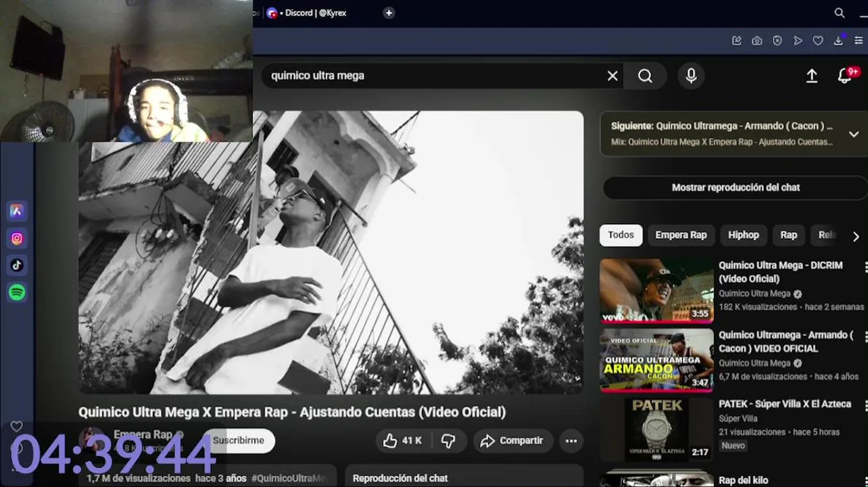The width and height of the screenshot is (868, 487).
Task: Click the ARMANDO Cacon video thumbnail
Action: point(656,361)
